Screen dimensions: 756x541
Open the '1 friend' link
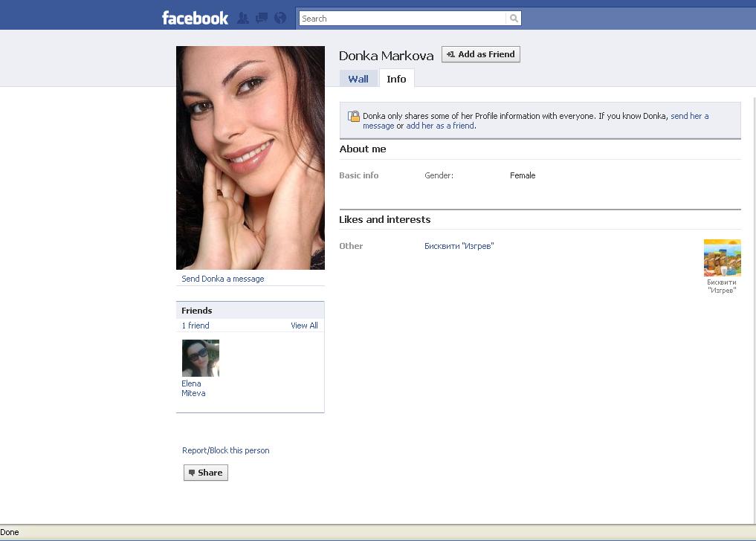click(196, 325)
